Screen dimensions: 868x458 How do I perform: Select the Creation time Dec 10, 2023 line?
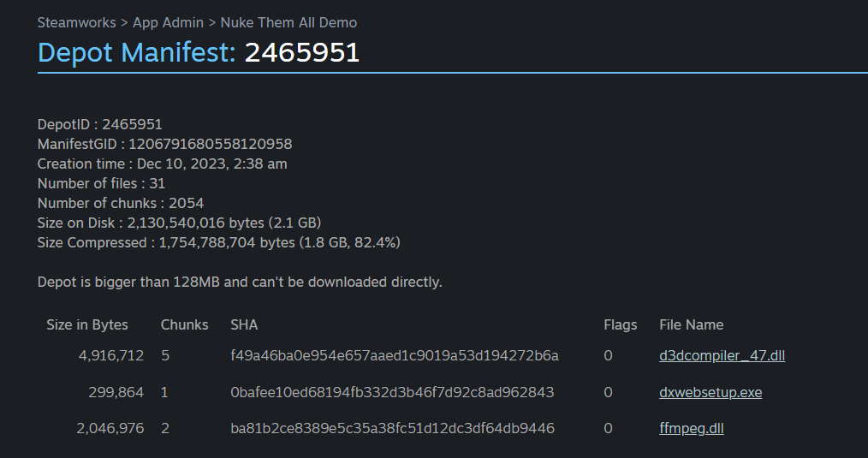tap(162, 164)
